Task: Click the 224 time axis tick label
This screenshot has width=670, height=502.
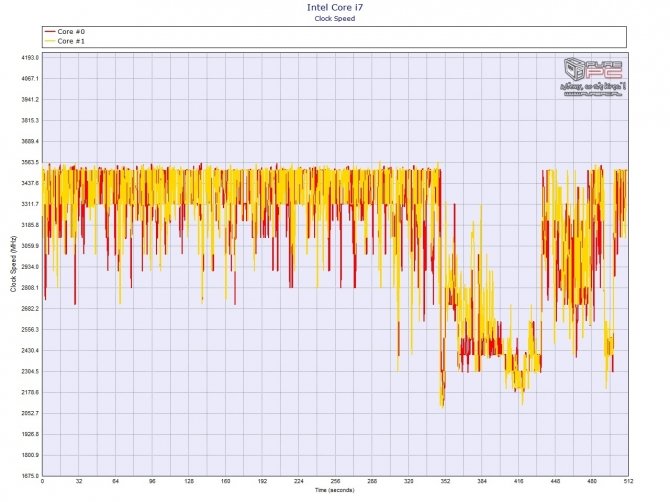Action: [299, 481]
